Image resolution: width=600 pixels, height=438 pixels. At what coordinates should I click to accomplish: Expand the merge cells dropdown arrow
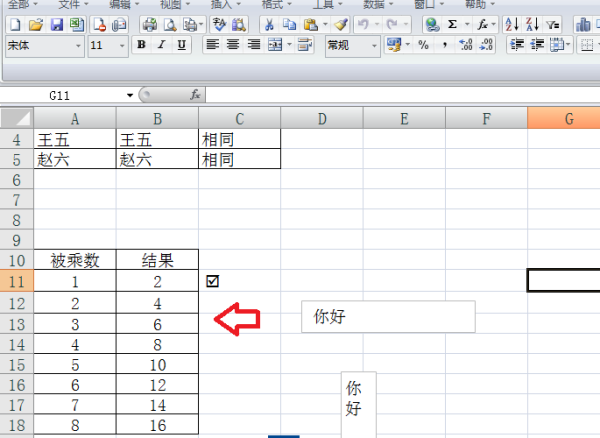(289, 46)
